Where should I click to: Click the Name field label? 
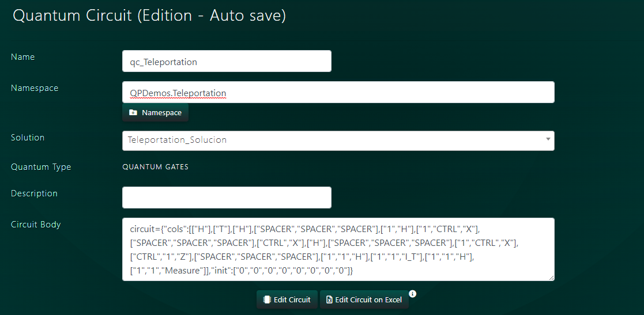pyautogui.click(x=23, y=57)
